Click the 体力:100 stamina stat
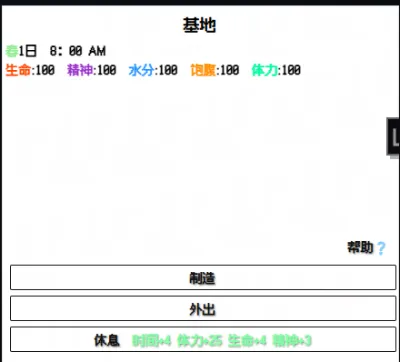 point(276,70)
